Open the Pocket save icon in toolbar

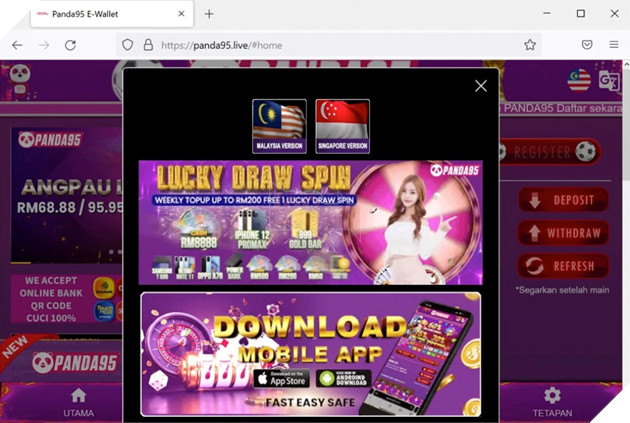click(x=587, y=45)
